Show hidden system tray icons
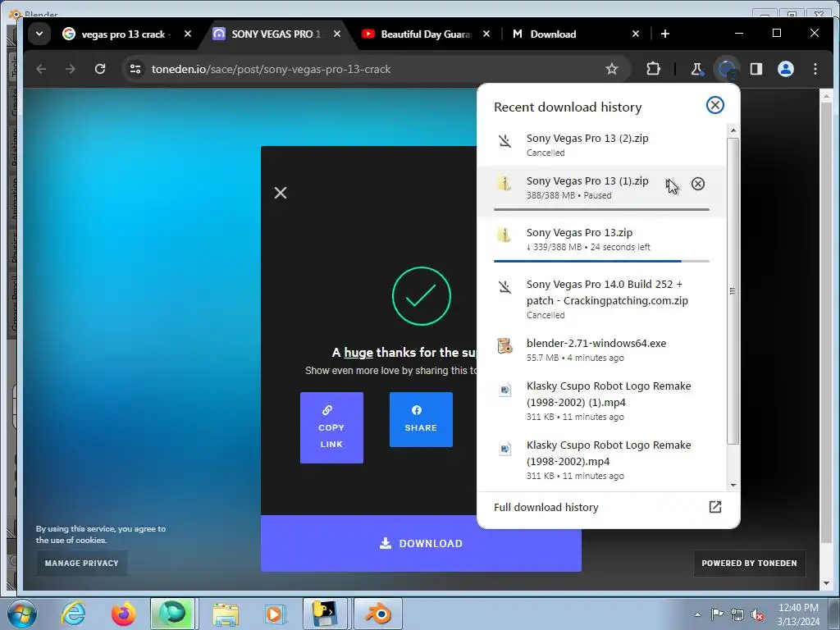Screen dimensions: 840x630 pos(697,614)
